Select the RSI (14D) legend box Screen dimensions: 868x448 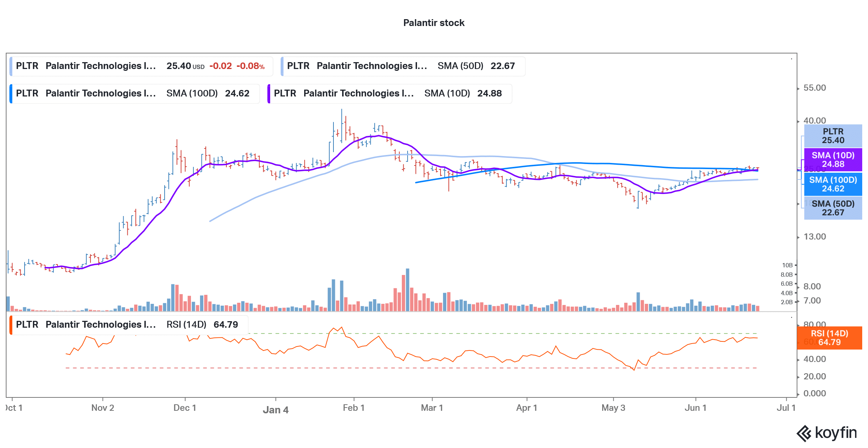(129, 325)
